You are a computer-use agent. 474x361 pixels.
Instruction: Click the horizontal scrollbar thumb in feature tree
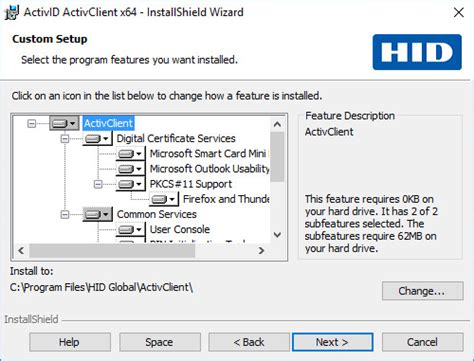click(x=112, y=250)
